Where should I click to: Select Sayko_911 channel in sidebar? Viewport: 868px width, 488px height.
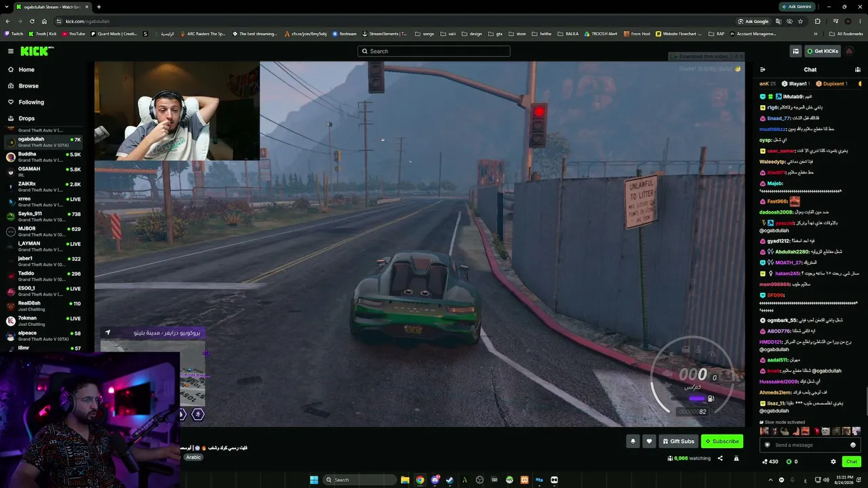coord(45,217)
